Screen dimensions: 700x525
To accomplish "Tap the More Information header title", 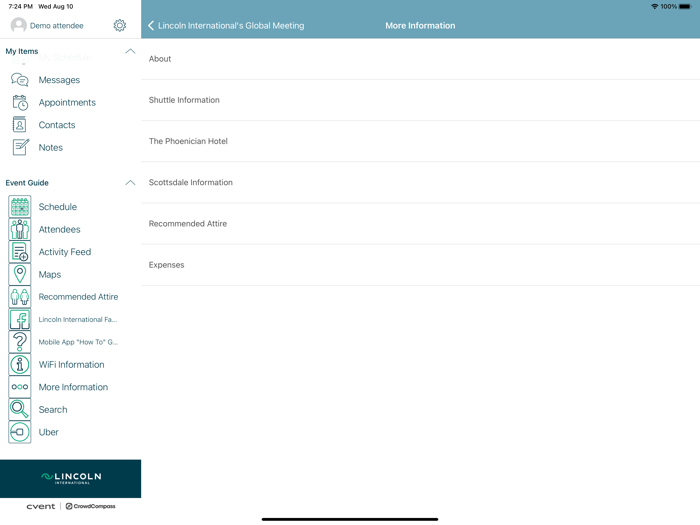I will pos(420,25).
